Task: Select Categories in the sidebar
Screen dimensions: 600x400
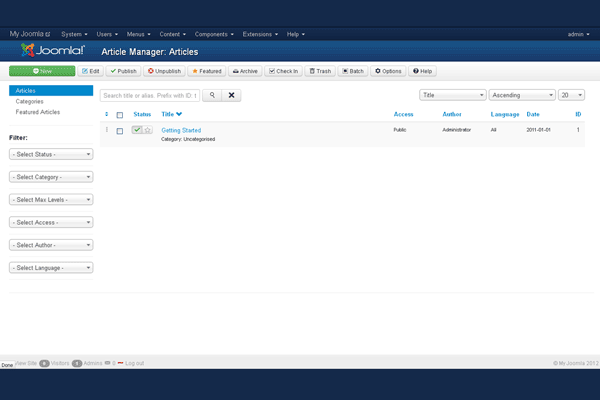Action: 29,101
